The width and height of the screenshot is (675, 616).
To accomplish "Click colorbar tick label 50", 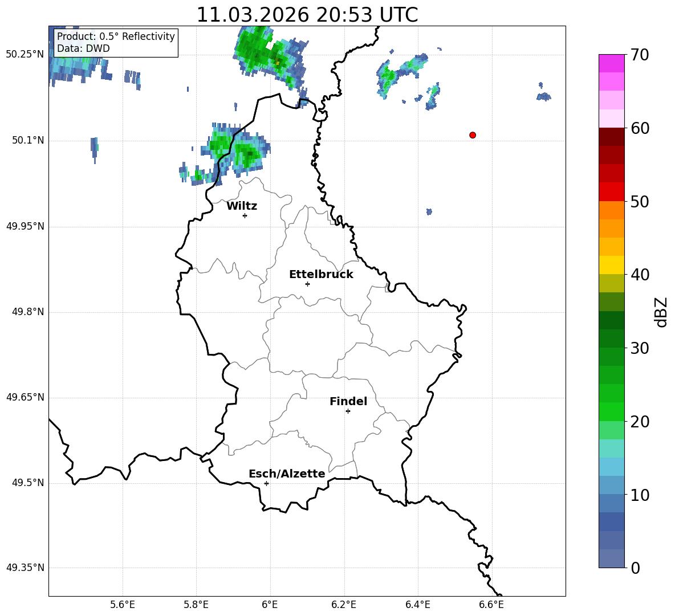I will (640, 202).
